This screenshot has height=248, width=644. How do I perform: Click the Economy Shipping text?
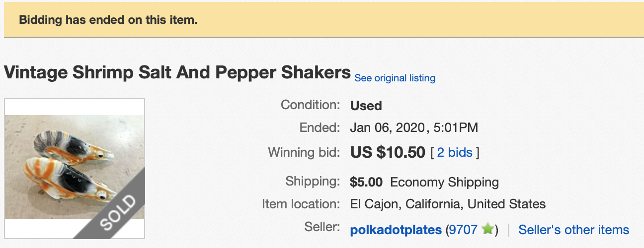(444, 182)
